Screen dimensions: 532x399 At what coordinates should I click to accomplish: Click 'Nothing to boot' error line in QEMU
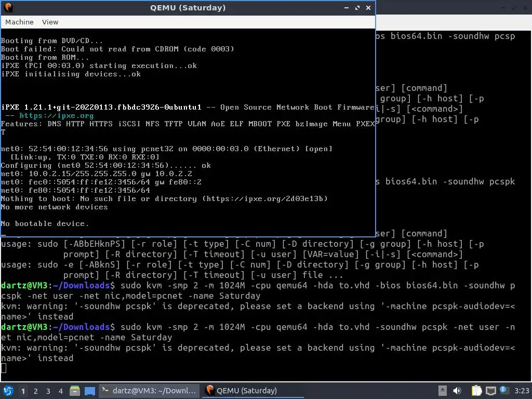coord(164,198)
